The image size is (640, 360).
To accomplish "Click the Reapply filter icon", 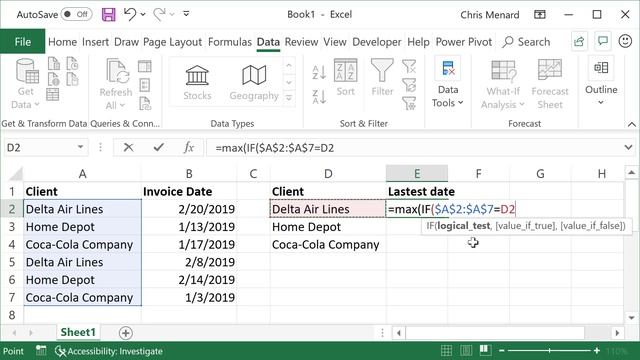I will click(409, 85).
